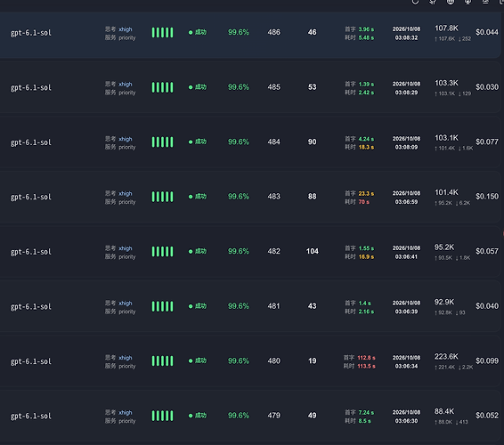The height and width of the screenshot is (445, 504).
Task: Select the gpt-6.1-sol model name in row 480
Action: pos(31,361)
